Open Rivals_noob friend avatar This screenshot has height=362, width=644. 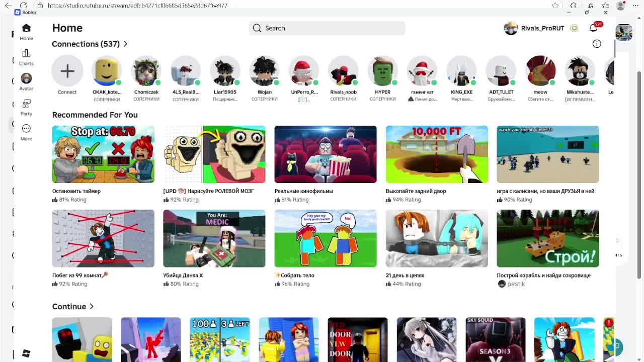pyautogui.click(x=343, y=71)
